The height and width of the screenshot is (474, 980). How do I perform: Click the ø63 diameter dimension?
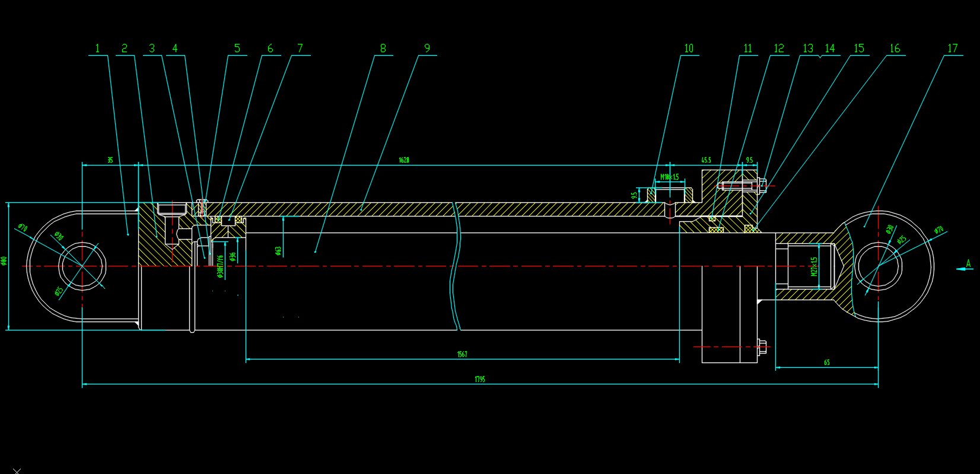278,250
